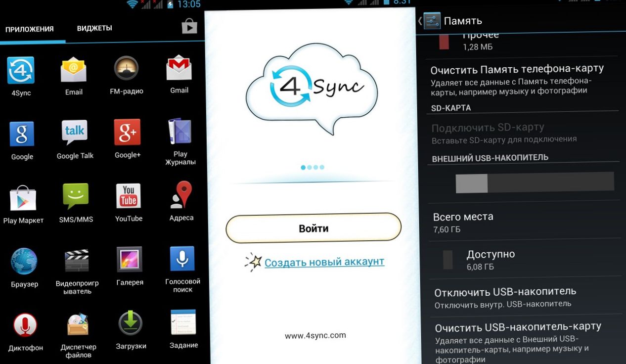Viewport: 626px width, 364px height.
Task: Launch the YouTube app
Action: tap(129, 196)
